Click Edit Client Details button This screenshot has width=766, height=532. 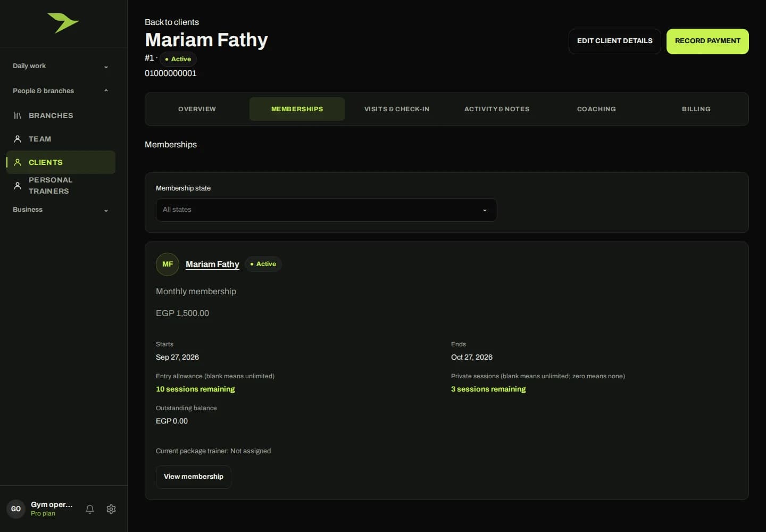point(615,41)
